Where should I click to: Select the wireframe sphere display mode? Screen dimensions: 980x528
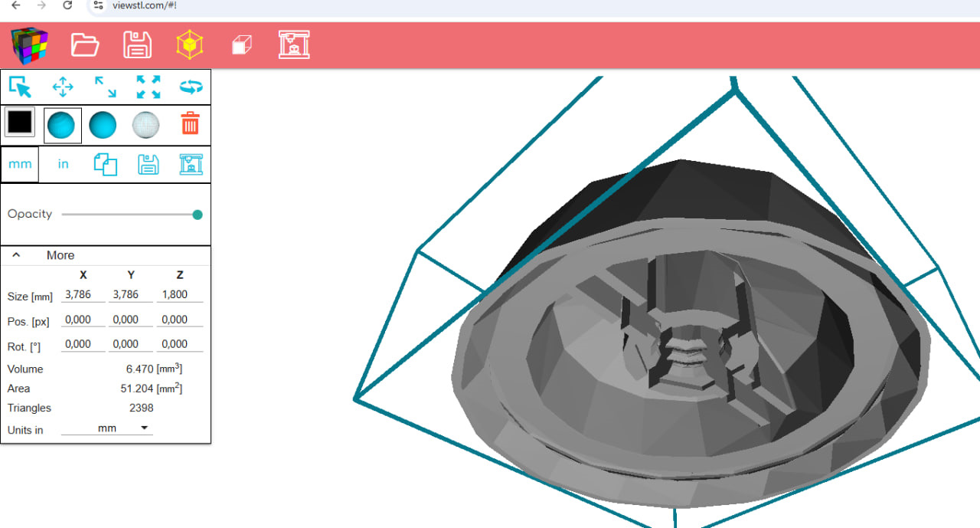click(145, 124)
